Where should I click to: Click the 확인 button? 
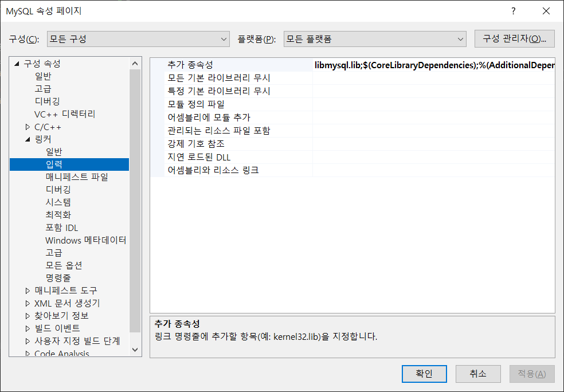click(x=424, y=374)
